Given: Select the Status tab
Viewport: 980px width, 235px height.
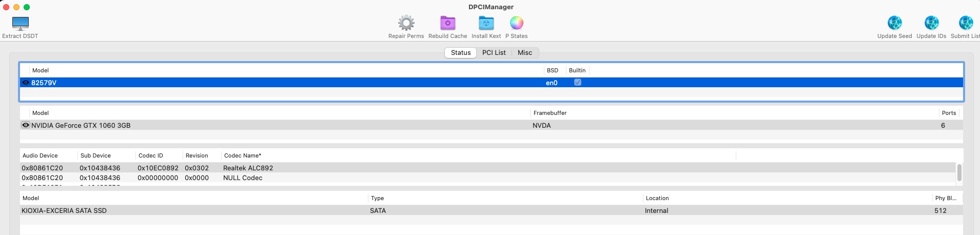Looking at the screenshot, I should tap(461, 53).
